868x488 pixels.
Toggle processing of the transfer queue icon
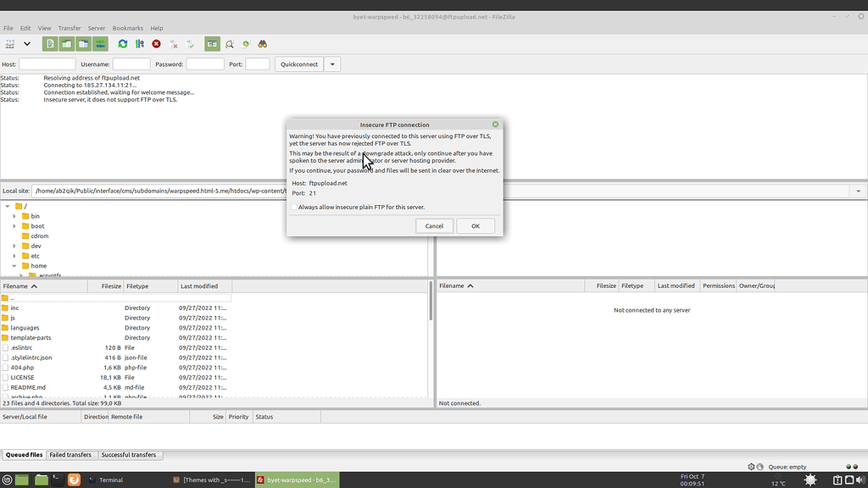(x=140, y=43)
